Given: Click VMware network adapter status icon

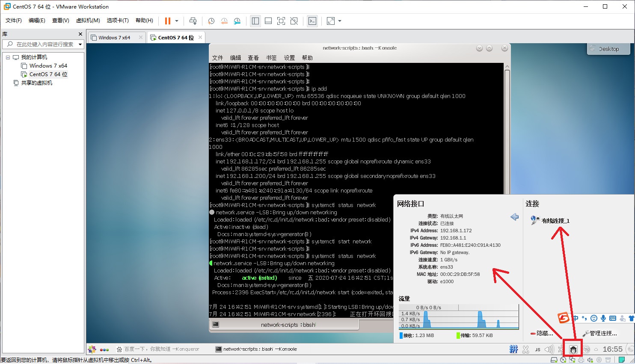Looking at the screenshot, I should point(572,360).
